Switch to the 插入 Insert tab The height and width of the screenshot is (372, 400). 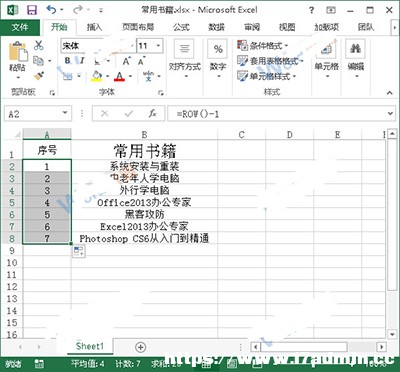[94, 27]
